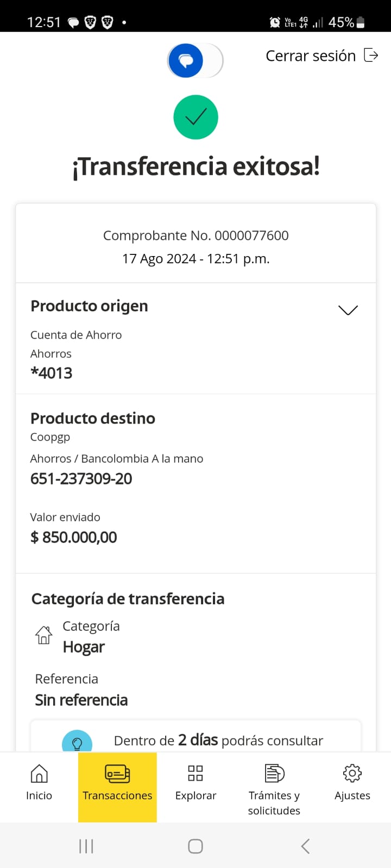Tap the alarm icon in status bar

point(275,22)
